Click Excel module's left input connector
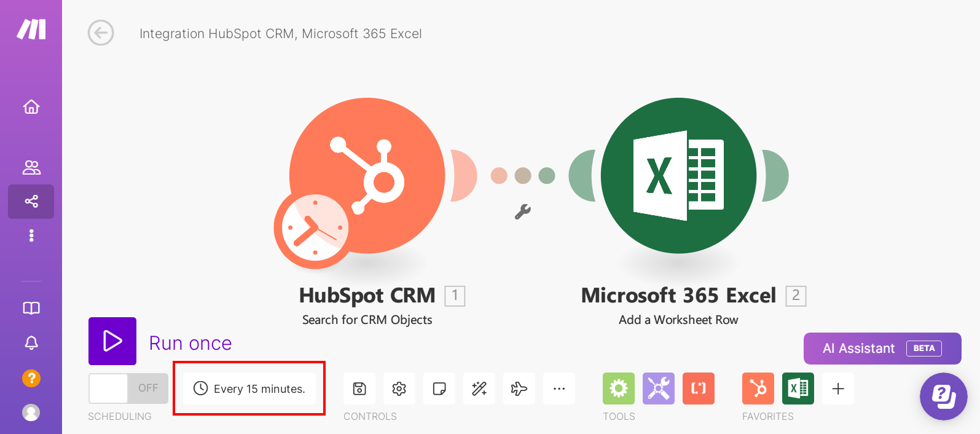 click(582, 175)
